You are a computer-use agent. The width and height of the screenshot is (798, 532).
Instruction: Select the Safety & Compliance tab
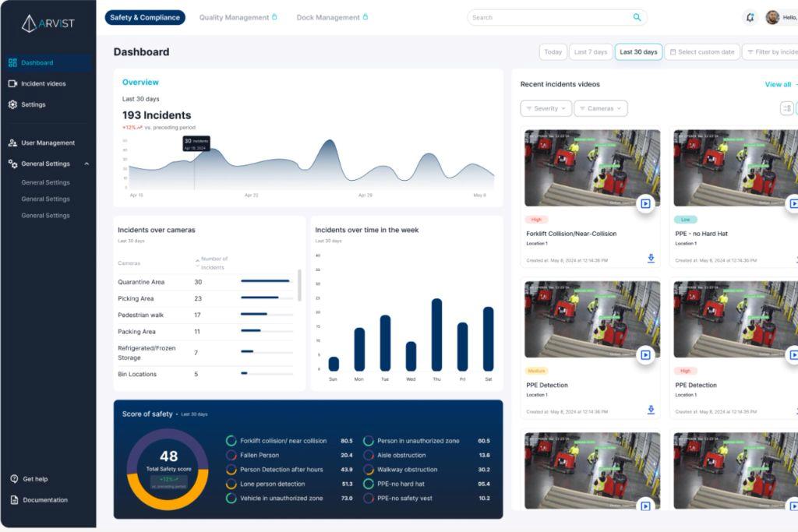[x=145, y=17]
